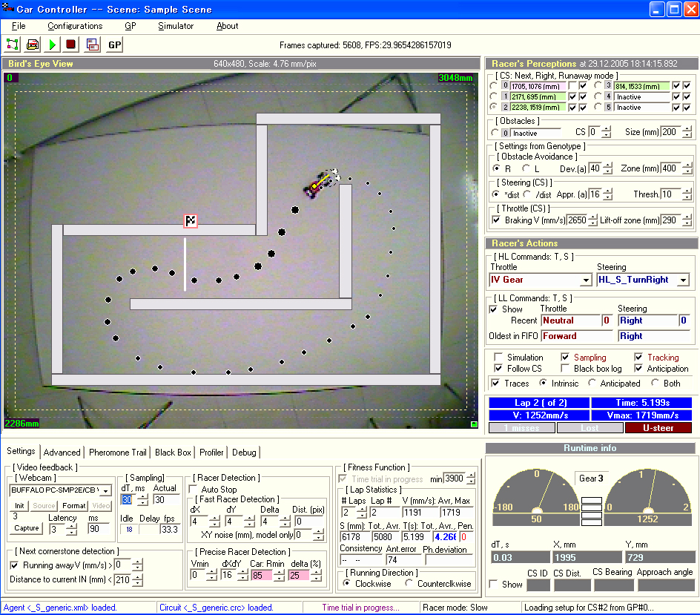Viewport: 700px width, 615px height.
Task: Switch to the Pheromone Trail tab
Action: click(x=118, y=453)
